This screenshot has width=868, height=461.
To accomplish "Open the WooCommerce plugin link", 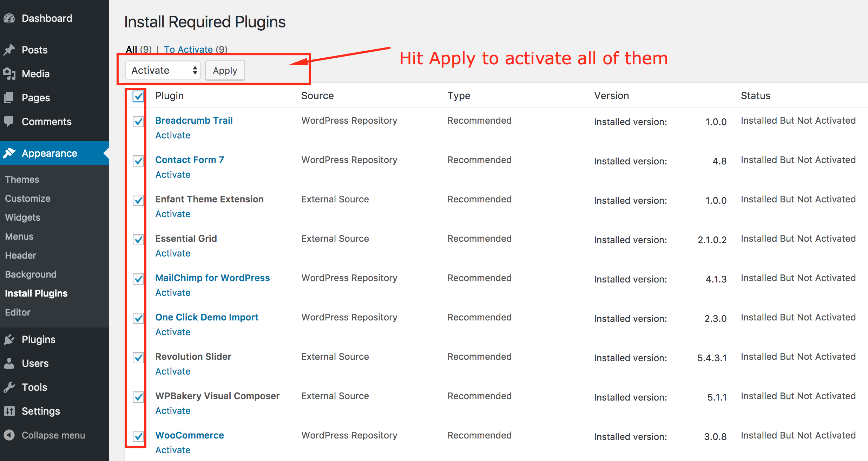I will coord(190,435).
